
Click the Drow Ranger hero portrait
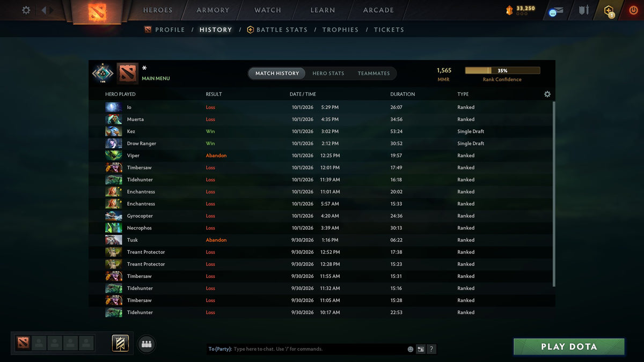(x=114, y=143)
